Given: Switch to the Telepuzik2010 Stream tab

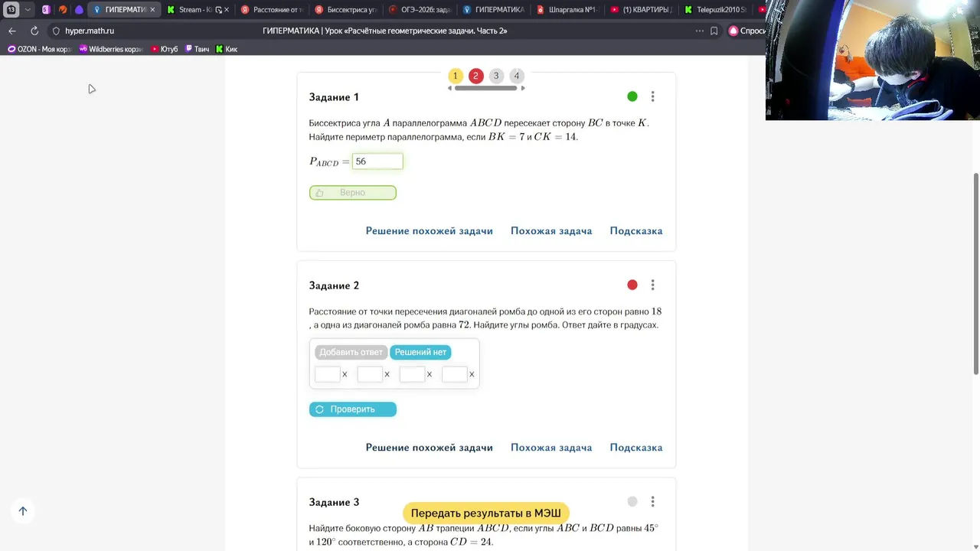Looking at the screenshot, I should (716, 10).
